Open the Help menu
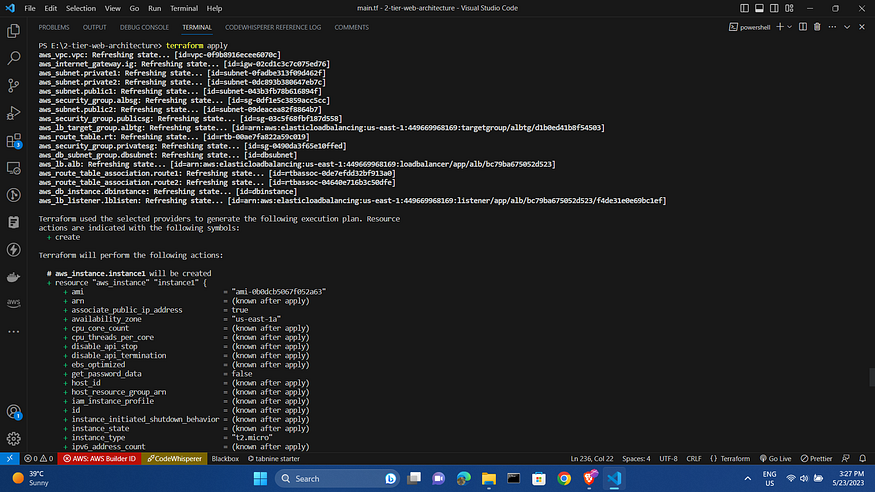This screenshot has width=875, height=492. click(214, 8)
